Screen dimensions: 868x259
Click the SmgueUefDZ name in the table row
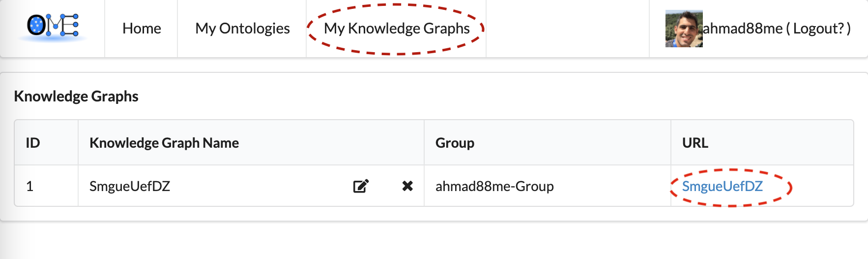(130, 186)
